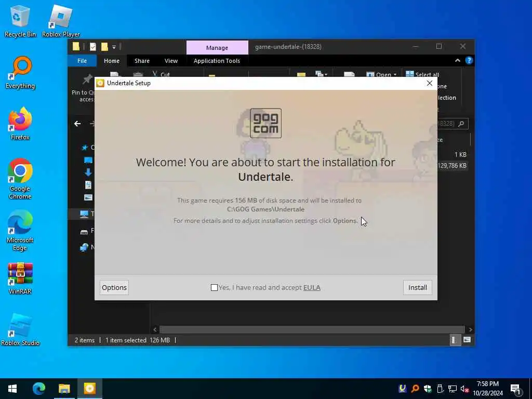Click the Safely Remove Hardware tray icon

440,389
